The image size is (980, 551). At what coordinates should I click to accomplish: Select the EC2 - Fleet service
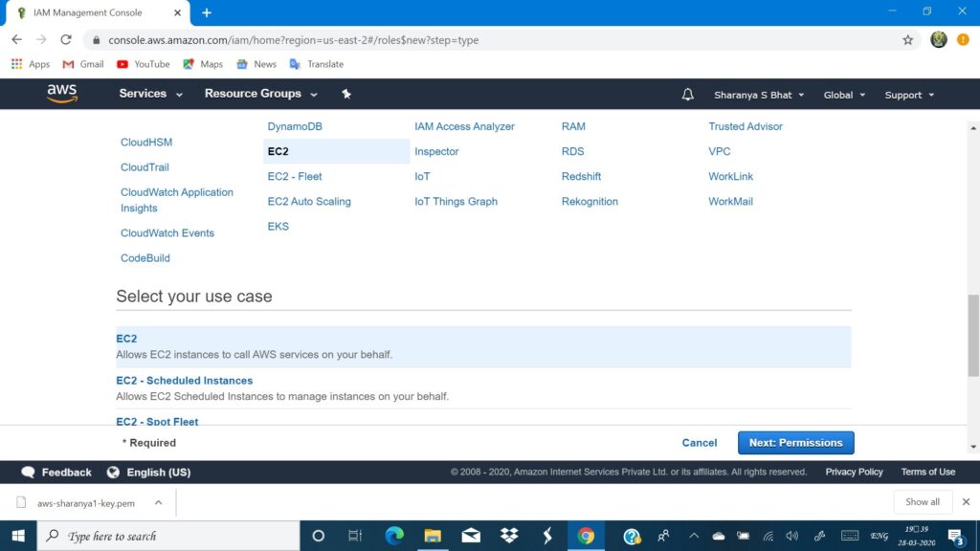[x=295, y=176]
